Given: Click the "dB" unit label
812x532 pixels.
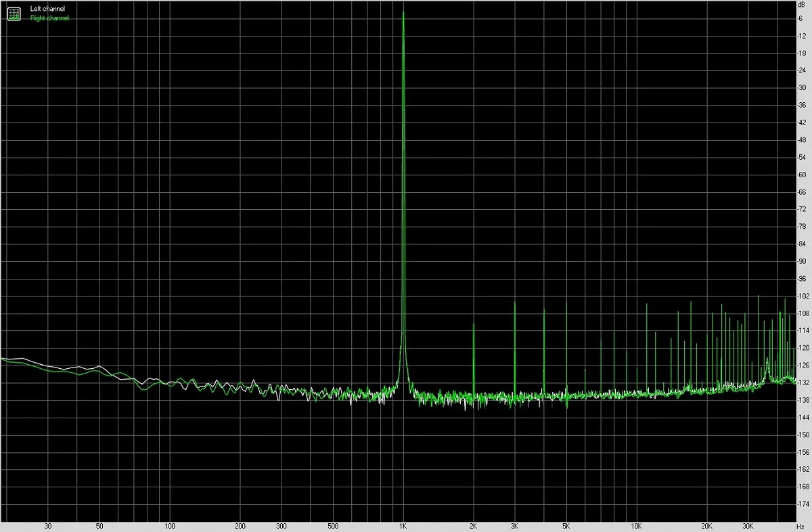Looking at the screenshot, I should pyautogui.click(x=803, y=5).
